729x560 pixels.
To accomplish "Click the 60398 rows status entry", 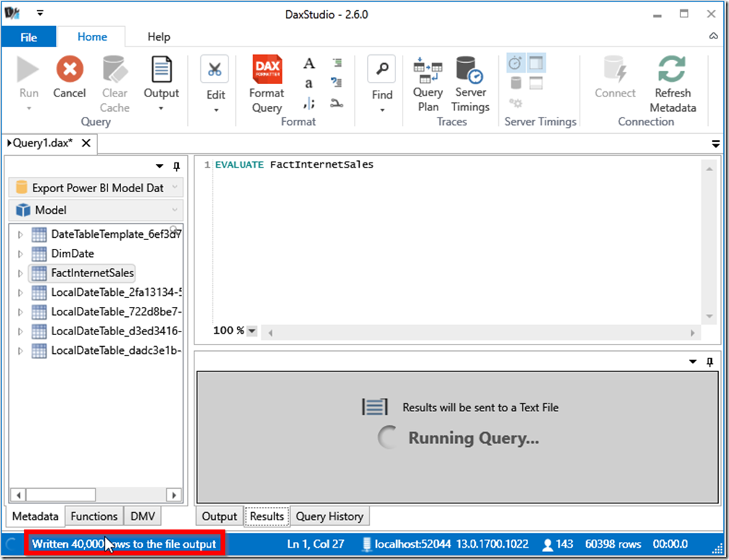I will pyautogui.click(x=613, y=544).
